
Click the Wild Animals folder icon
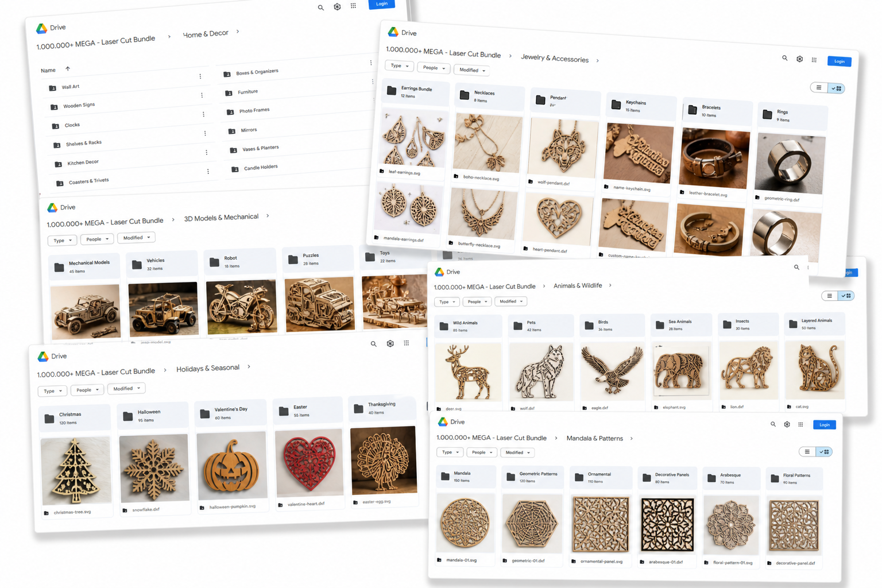click(444, 326)
